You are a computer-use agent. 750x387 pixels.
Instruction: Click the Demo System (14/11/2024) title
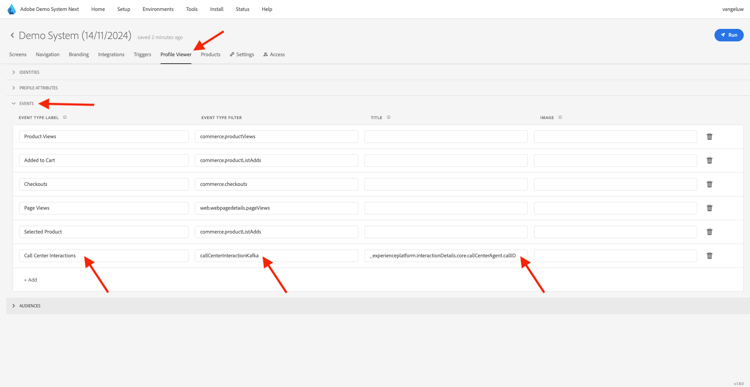[75, 36]
